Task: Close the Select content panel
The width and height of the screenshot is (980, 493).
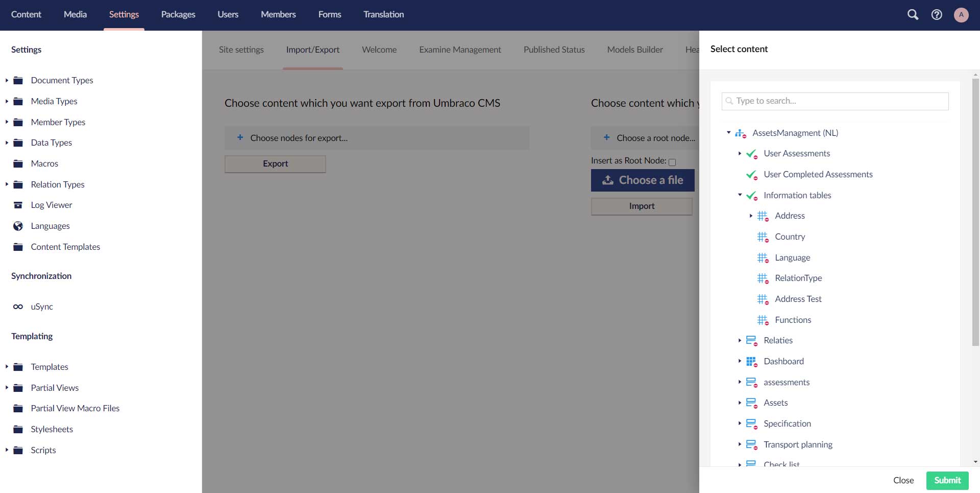Action: pos(903,480)
